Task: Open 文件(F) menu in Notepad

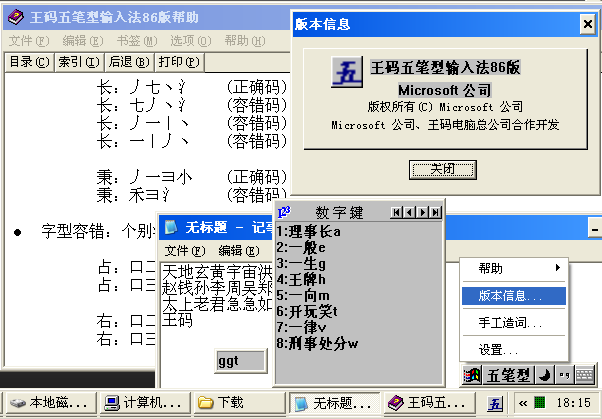Action: point(185,251)
